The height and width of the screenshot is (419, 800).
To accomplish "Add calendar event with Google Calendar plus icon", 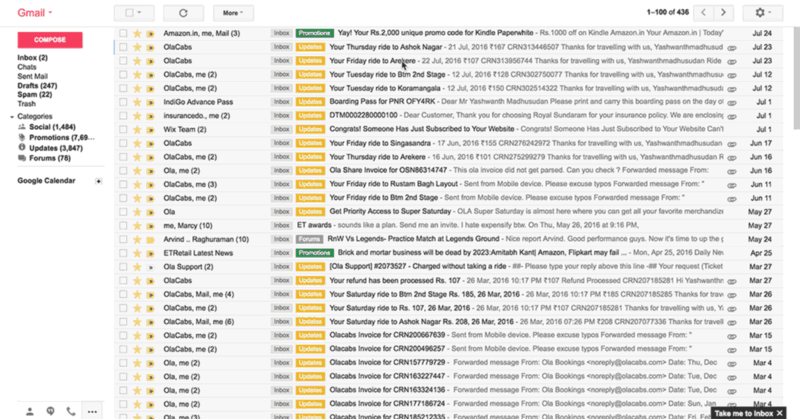I will pos(98,181).
